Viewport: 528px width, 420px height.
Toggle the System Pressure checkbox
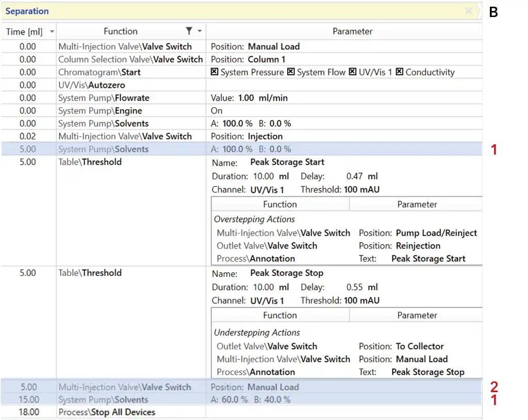[x=215, y=72]
